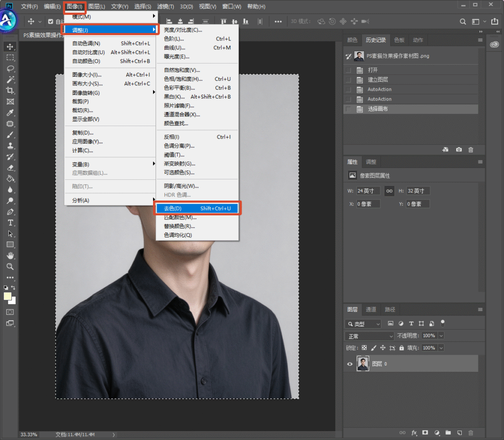The image size is (504, 440).
Task: Select the Paint Bucket tool
Action: [x=10, y=179]
